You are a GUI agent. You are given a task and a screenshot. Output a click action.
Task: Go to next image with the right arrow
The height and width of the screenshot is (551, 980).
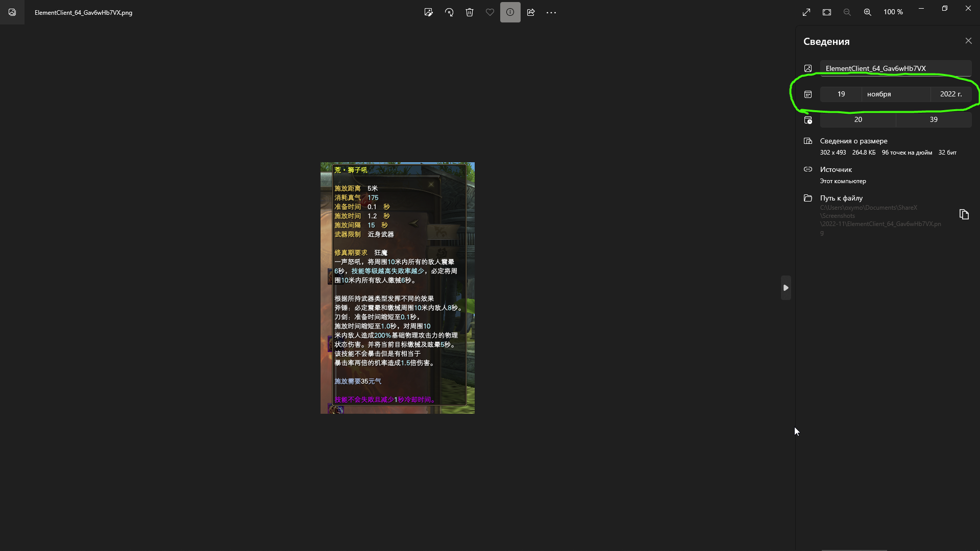(x=786, y=288)
